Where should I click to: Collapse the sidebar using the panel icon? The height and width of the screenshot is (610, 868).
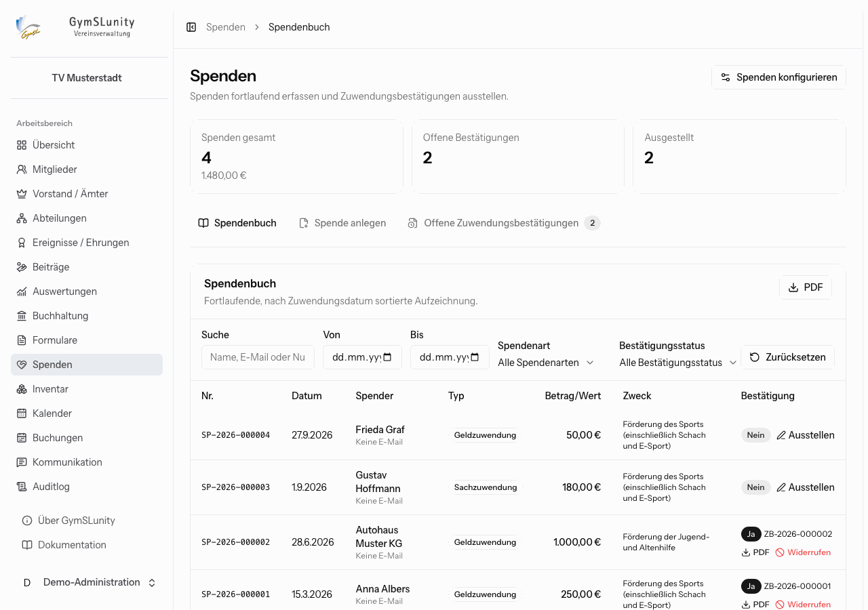(x=191, y=27)
